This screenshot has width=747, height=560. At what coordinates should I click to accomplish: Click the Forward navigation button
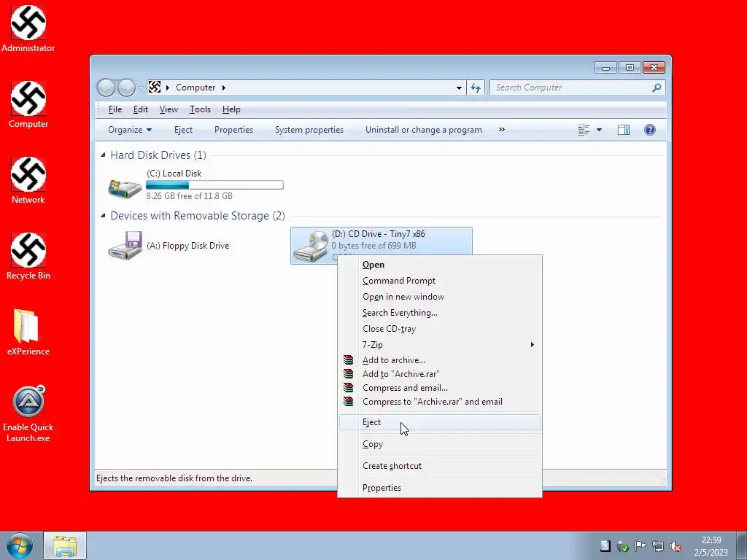[x=126, y=87]
